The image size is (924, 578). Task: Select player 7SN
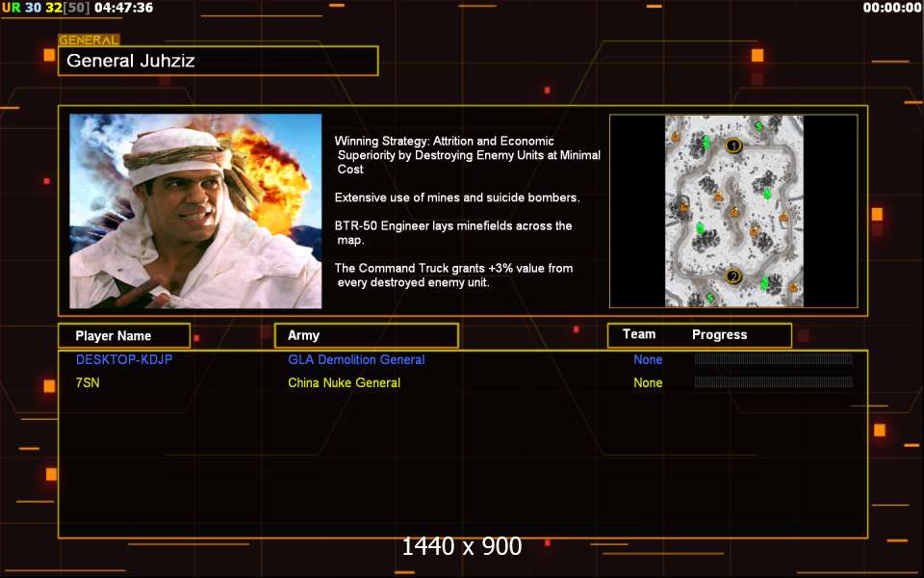88,382
